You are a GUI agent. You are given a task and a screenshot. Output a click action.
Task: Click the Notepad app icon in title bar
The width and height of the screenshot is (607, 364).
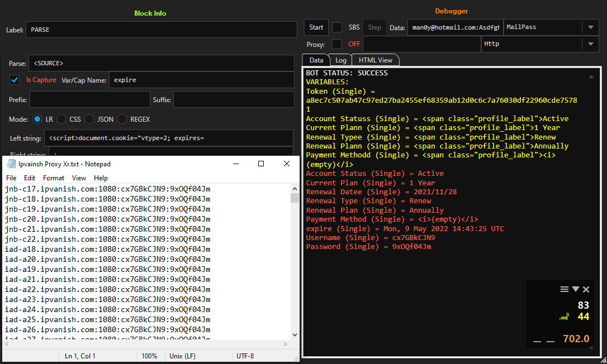(x=11, y=164)
